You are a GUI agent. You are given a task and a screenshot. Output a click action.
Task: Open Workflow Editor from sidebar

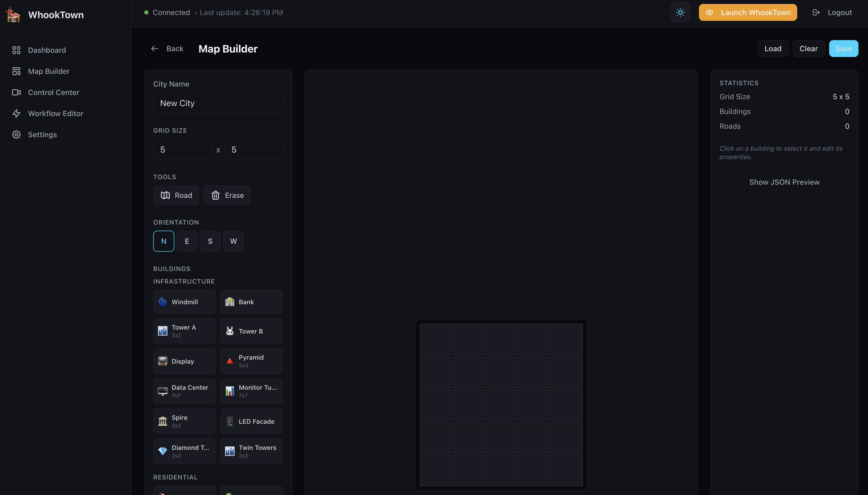[55, 113]
